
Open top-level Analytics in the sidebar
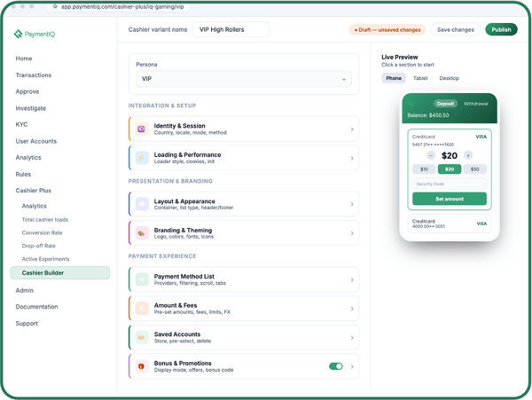(28, 157)
